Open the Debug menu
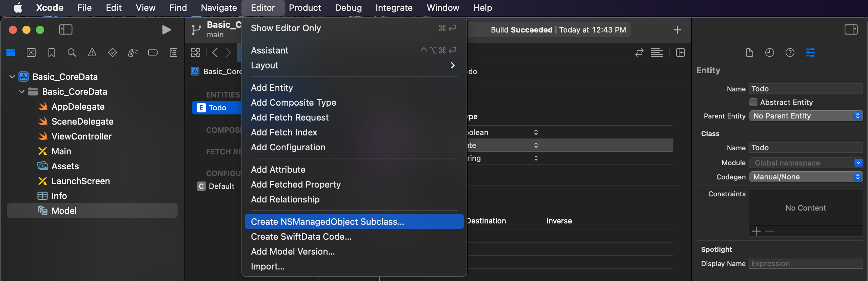The width and height of the screenshot is (868, 281). tap(348, 8)
